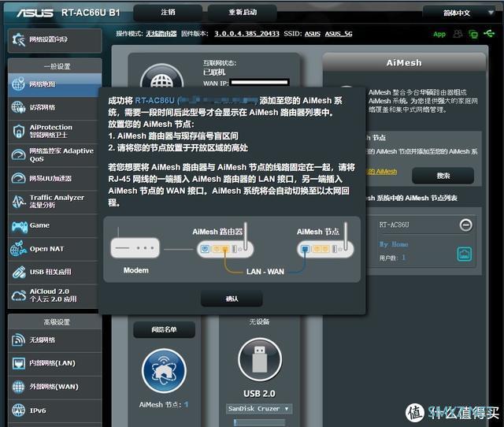Select AiProtection menu item

tap(53, 131)
